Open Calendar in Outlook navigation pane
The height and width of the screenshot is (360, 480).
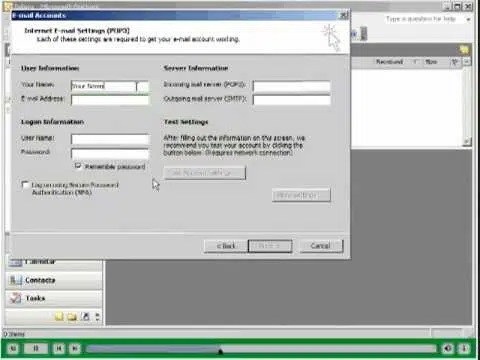click(54, 263)
